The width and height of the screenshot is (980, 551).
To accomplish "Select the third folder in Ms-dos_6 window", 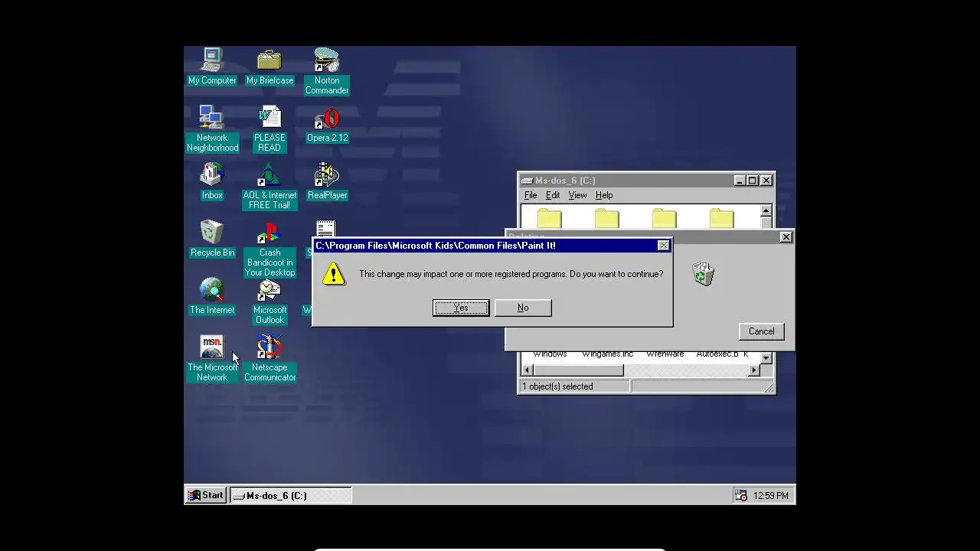I will click(664, 218).
